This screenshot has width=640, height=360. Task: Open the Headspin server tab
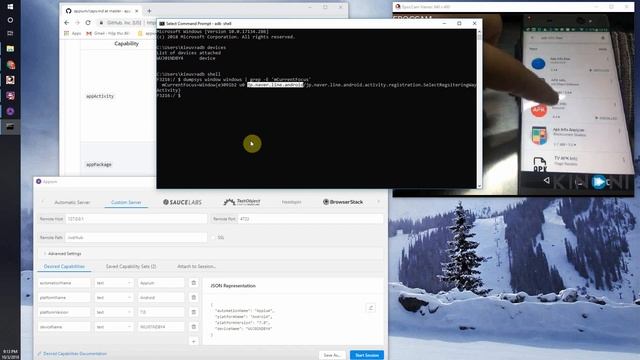pyautogui.click(x=291, y=202)
